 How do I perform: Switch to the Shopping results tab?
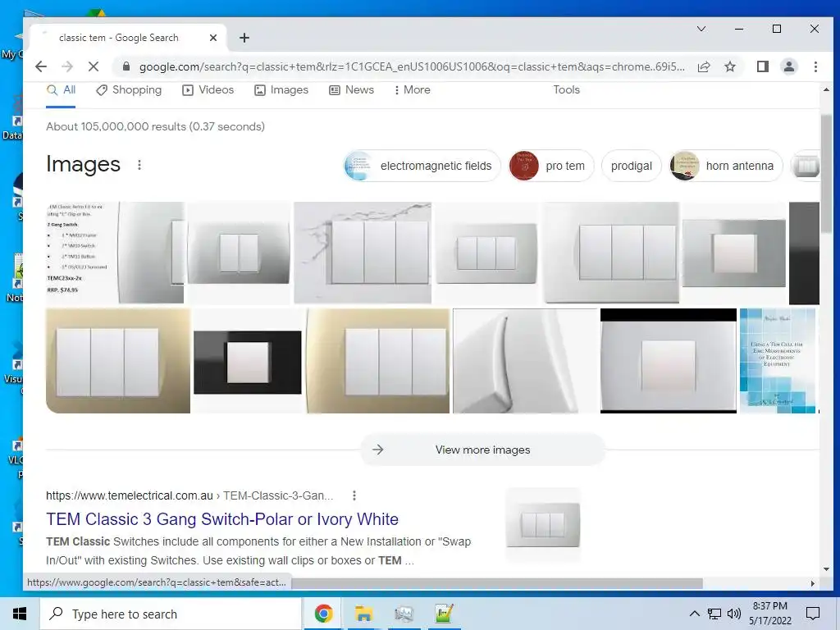point(129,90)
